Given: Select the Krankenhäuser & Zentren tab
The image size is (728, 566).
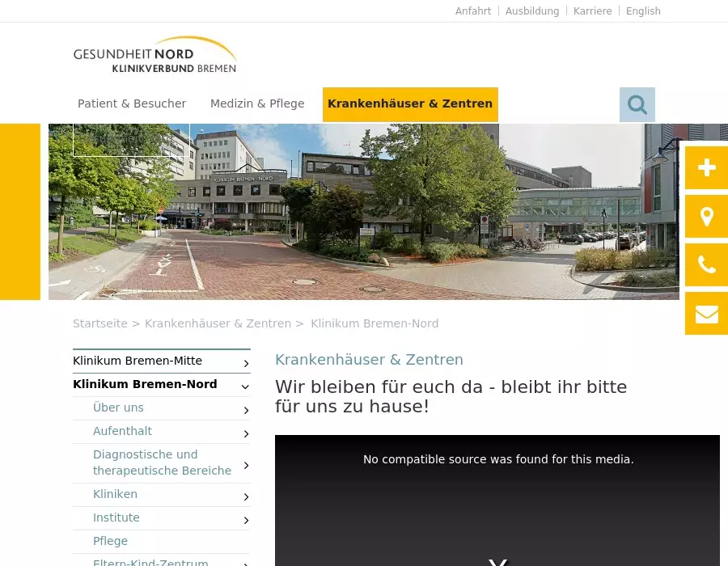Looking at the screenshot, I should (x=410, y=104).
